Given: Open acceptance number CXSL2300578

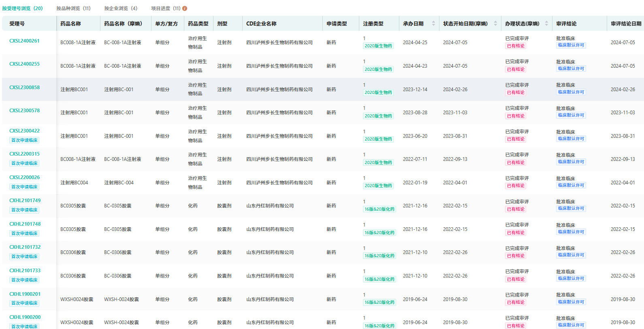Looking at the screenshot, I should coord(25,111).
